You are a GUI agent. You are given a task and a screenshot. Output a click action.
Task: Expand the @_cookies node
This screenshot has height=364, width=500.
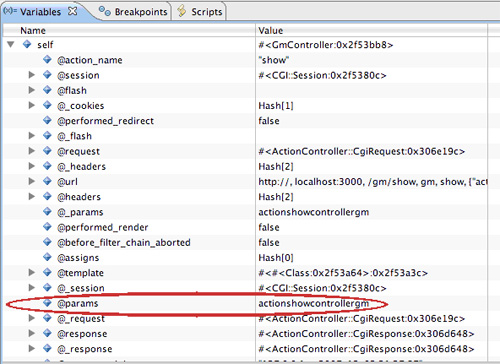click(x=32, y=105)
